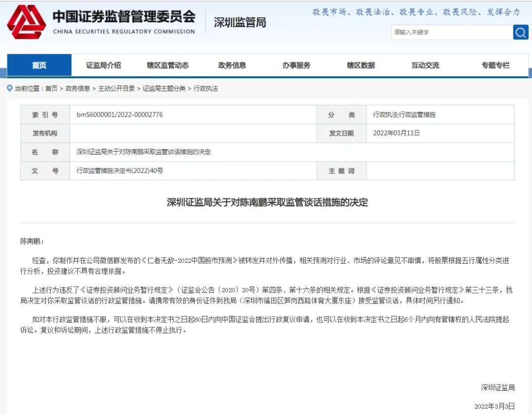Image resolution: width=532 pixels, height=414 pixels.
Task: Click the 政务信息 breadcrumb link
Action: click(x=77, y=89)
